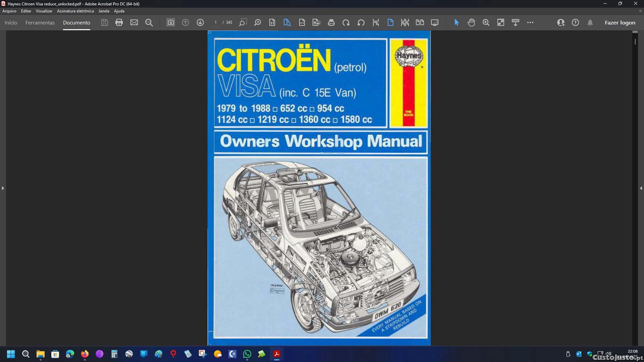Viewport: 644px width, 362px height.
Task: Toggle full screen mode monitor icon
Action: tap(434, 23)
